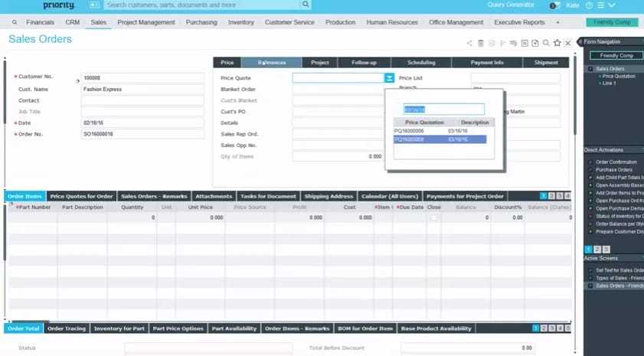The width and height of the screenshot is (644, 356).
Task: Click the share icon in form toolbar
Action: [x=470, y=43]
